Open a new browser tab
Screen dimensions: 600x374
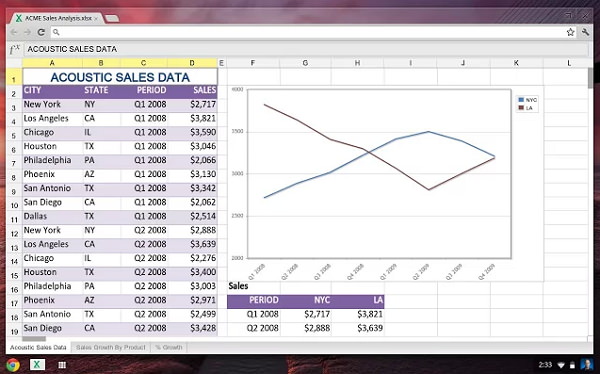click(x=111, y=18)
